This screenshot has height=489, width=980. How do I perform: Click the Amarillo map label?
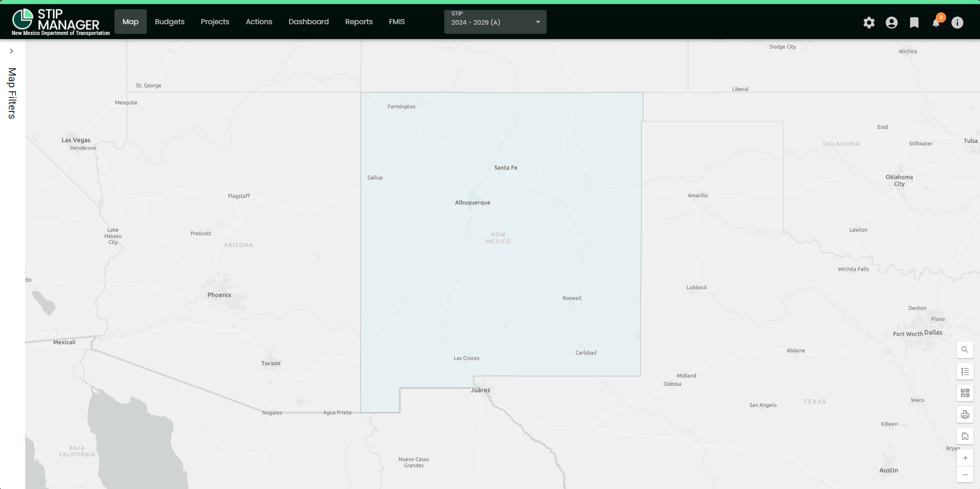(x=698, y=195)
